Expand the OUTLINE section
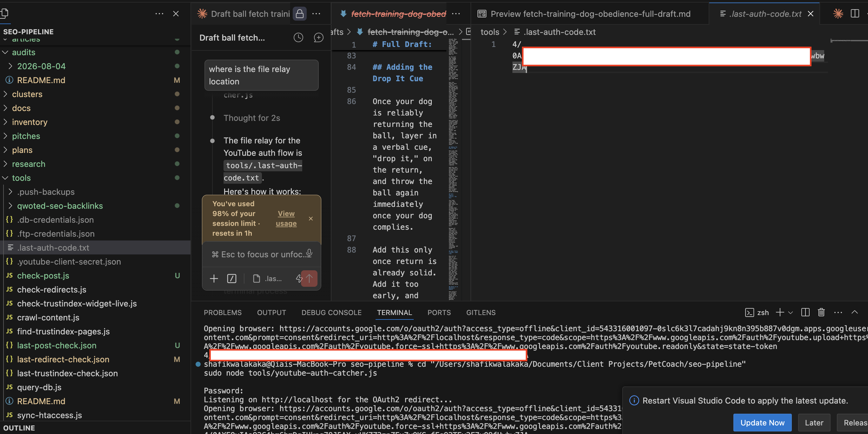Screen dimensions: 868x434 pos(19,428)
